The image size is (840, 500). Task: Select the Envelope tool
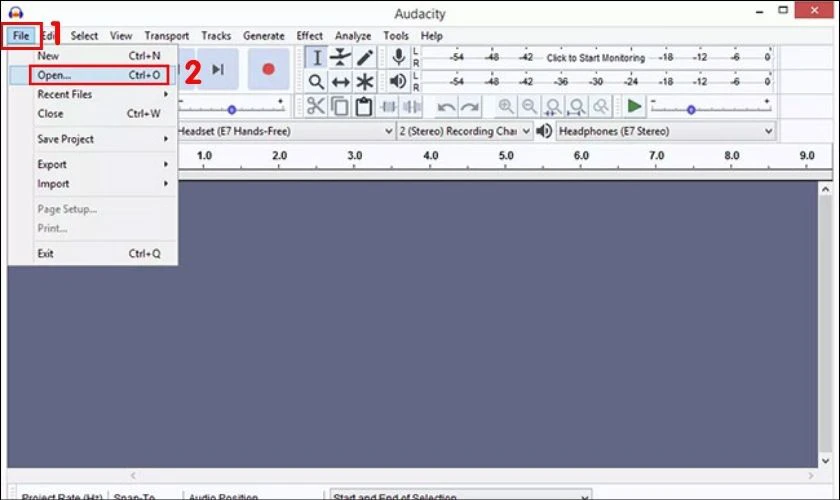pyautogui.click(x=340, y=58)
